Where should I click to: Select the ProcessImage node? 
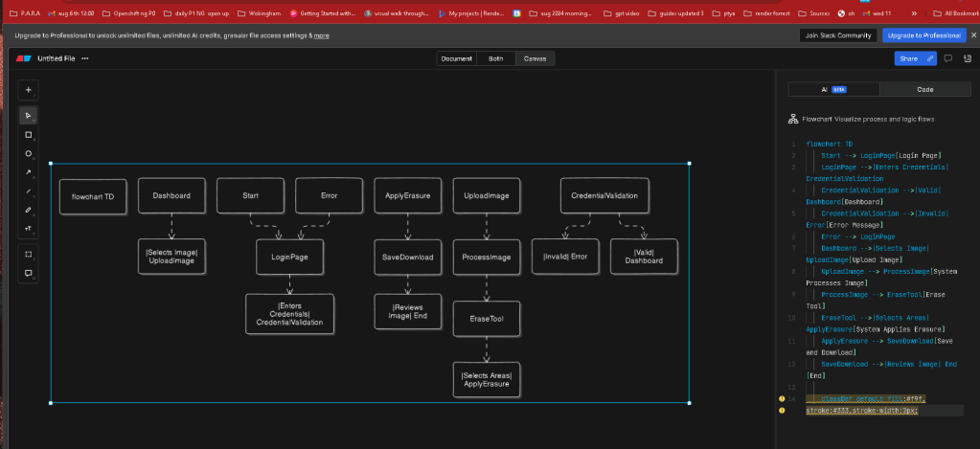[x=487, y=257]
